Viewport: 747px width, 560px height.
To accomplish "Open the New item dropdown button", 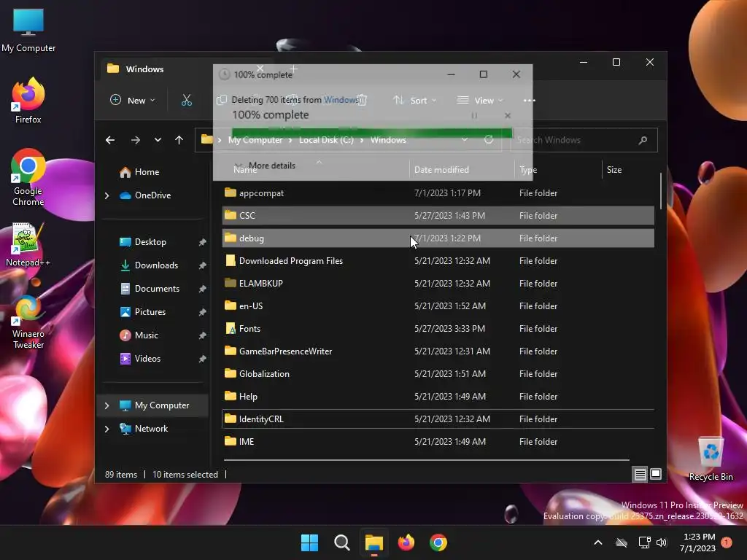I will (133, 100).
